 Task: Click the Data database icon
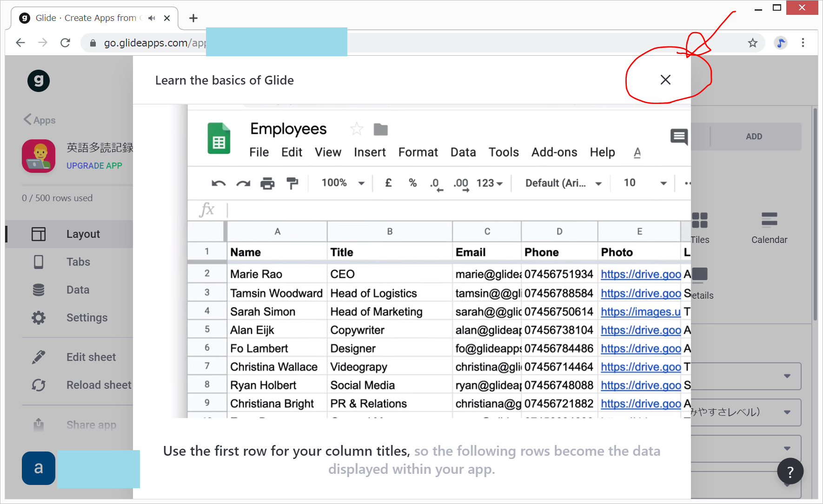tap(39, 290)
